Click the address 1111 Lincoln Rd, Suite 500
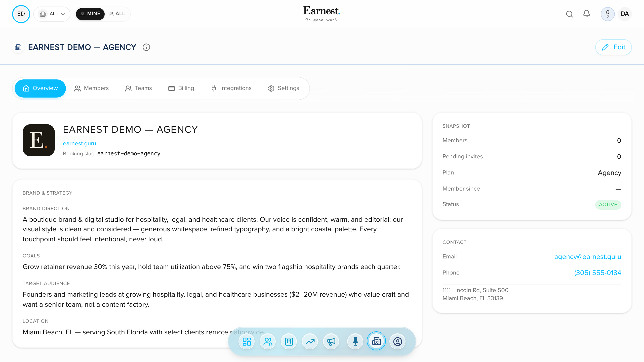The image size is (644, 362). 475,290
